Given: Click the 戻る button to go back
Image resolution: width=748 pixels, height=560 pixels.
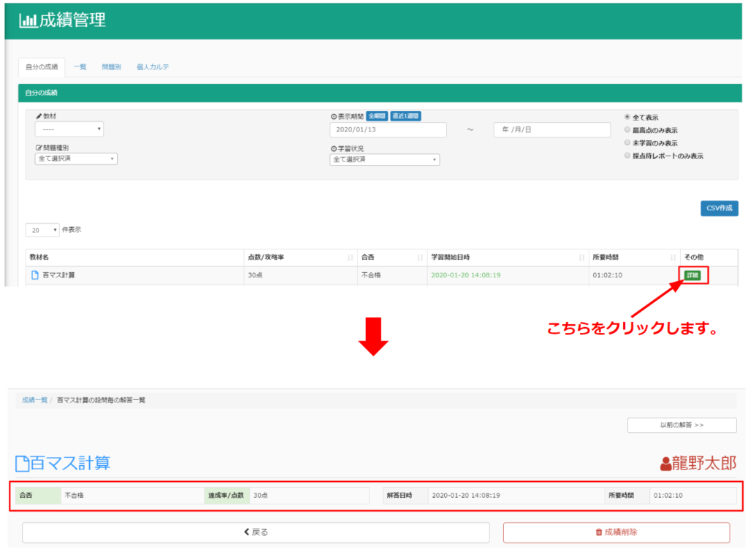Looking at the screenshot, I should point(256,532).
